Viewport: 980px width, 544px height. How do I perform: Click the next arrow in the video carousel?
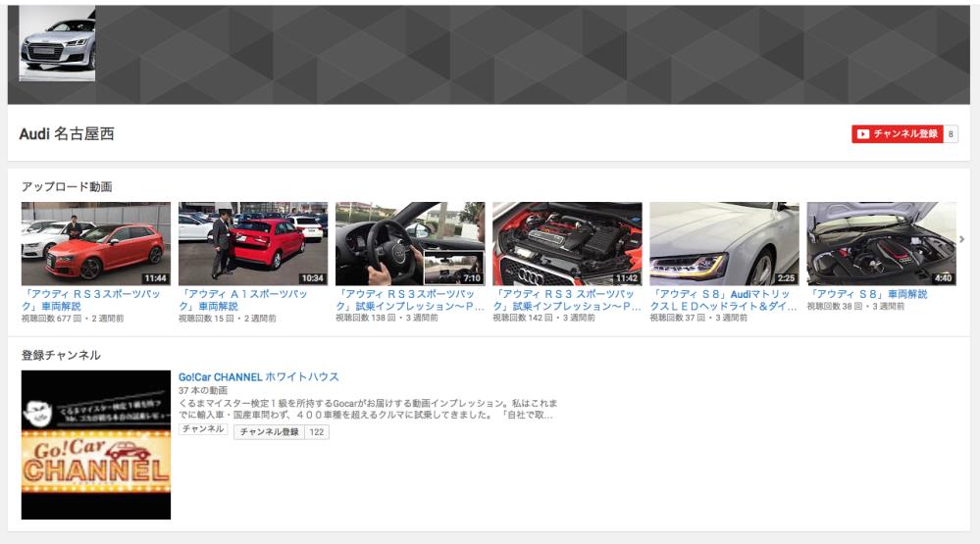tap(962, 239)
